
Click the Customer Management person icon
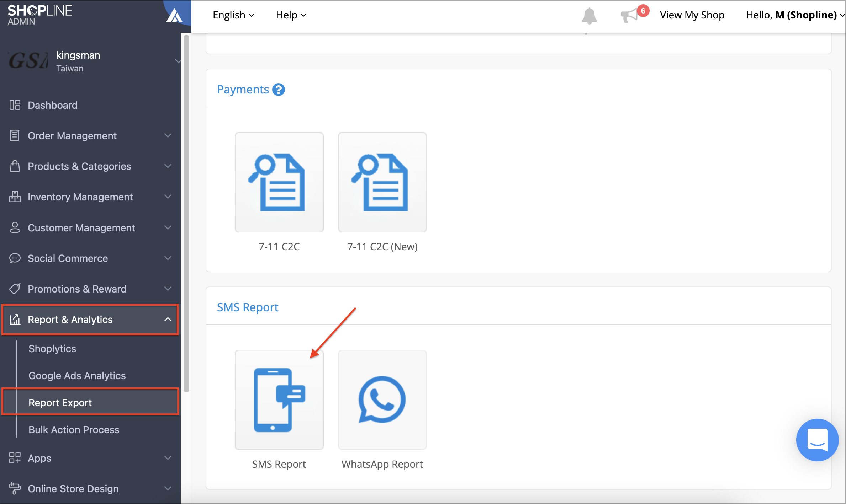(x=15, y=227)
